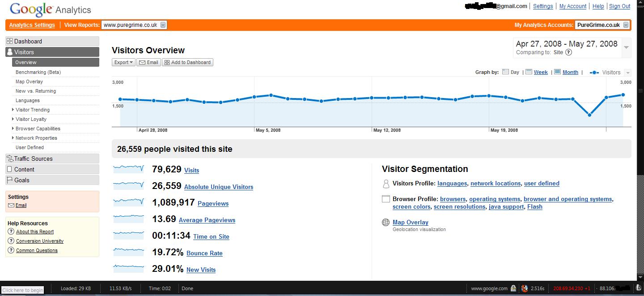Click red IP address in status bar
This screenshot has height=296, width=644.
(572, 289)
